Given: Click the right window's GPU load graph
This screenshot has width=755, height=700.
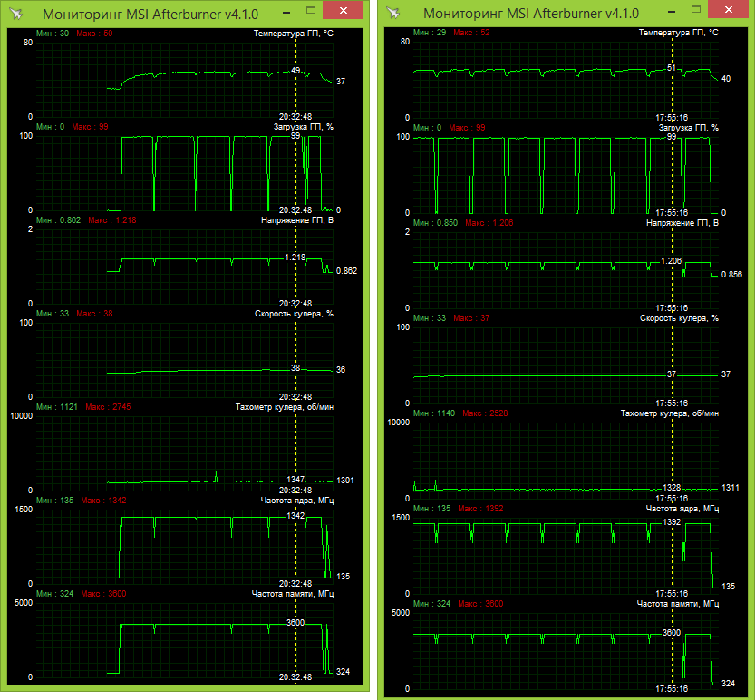Looking at the screenshot, I should tap(544, 174).
